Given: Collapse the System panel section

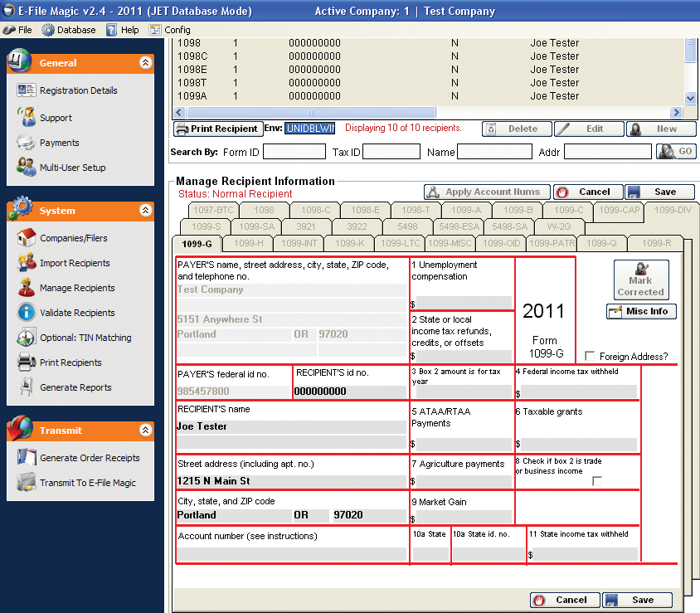Looking at the screenshot, I should tap(145, 211).
